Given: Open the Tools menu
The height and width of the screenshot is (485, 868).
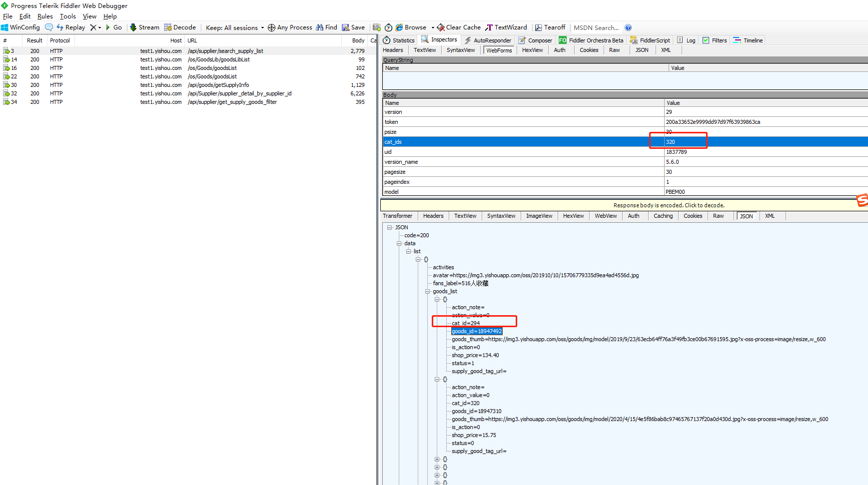Looking at the screenshot, I should (68, 16).
